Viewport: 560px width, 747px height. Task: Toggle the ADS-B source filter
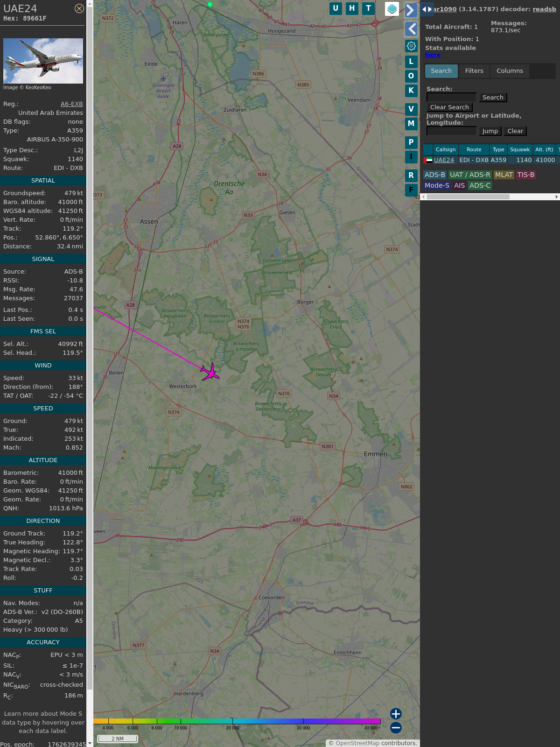click(x=434, y=175)
